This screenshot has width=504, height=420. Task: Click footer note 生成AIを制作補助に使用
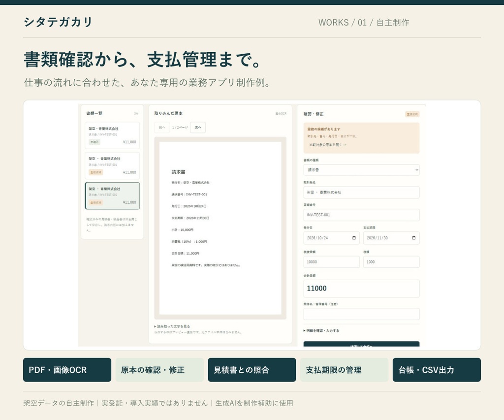254,403
